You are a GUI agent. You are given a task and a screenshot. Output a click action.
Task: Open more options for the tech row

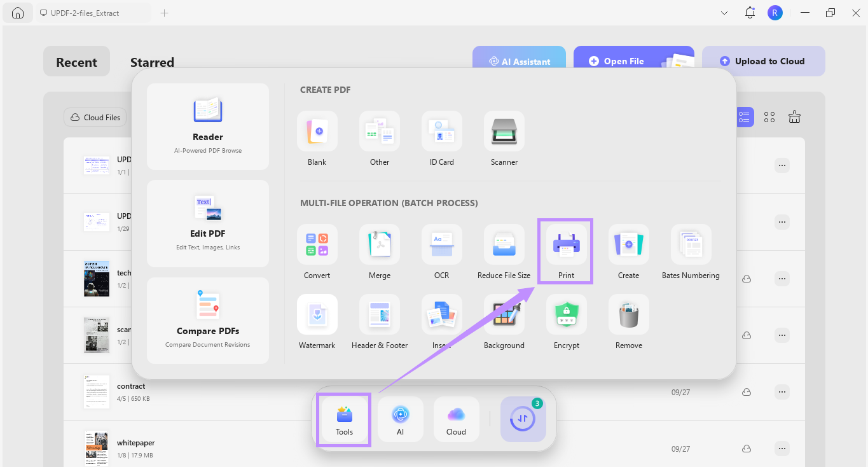(782, 279)
